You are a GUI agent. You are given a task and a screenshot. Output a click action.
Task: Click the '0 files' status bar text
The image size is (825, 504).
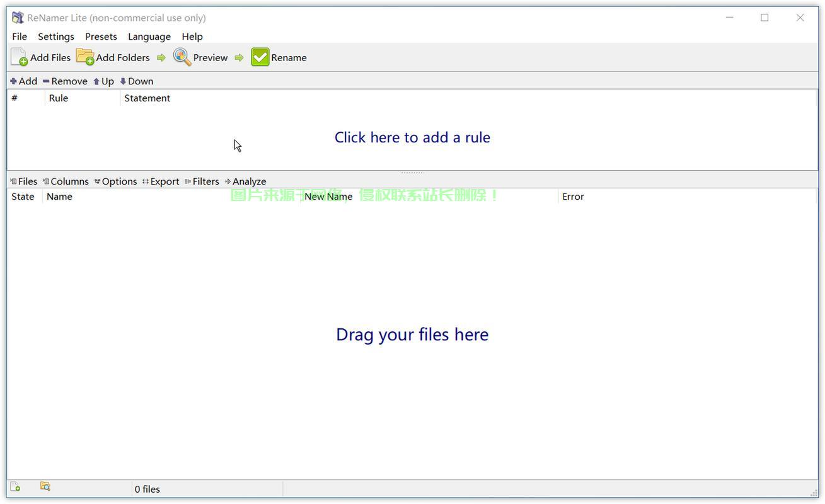(147, 489)
